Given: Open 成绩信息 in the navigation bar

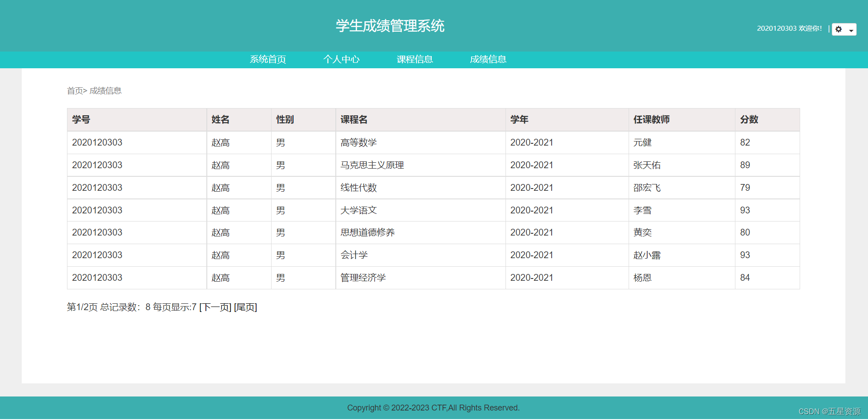Looking at the screenshot, I should point(488,59).
